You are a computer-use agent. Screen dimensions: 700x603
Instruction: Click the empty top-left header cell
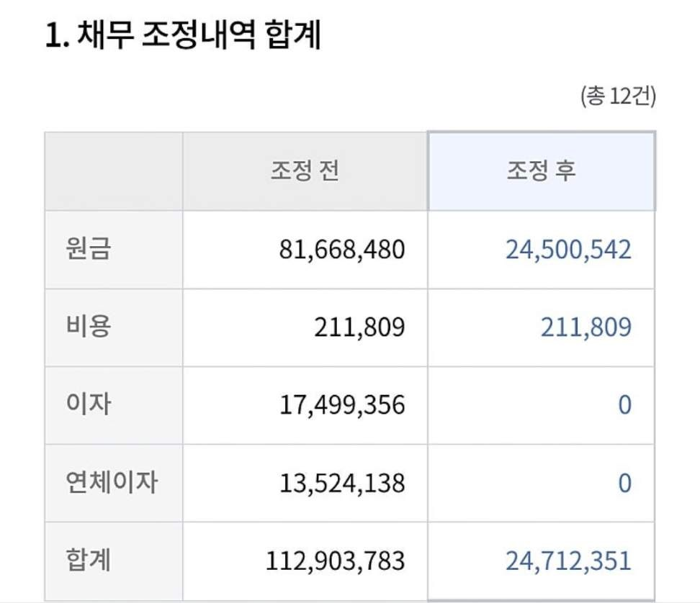(x=114, y=171)
